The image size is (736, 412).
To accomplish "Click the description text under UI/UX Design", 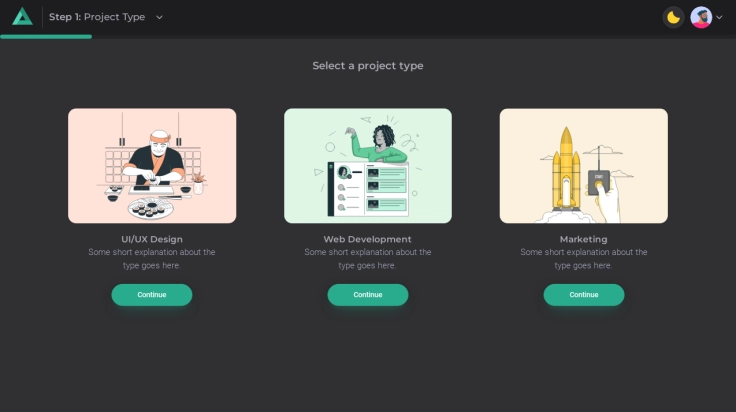I will (152, 259).
